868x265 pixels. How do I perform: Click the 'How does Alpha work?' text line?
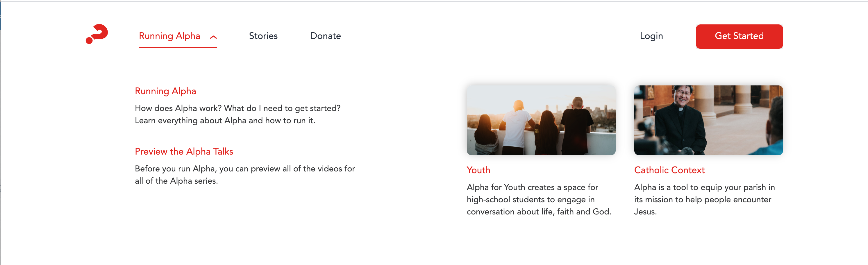237,108
